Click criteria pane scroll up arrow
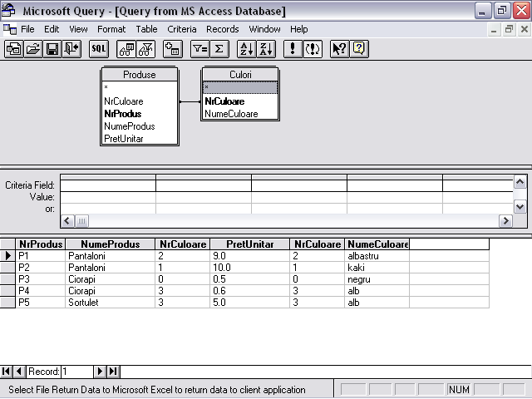Viewport: 532px width, 399px height. coord(520,182)
